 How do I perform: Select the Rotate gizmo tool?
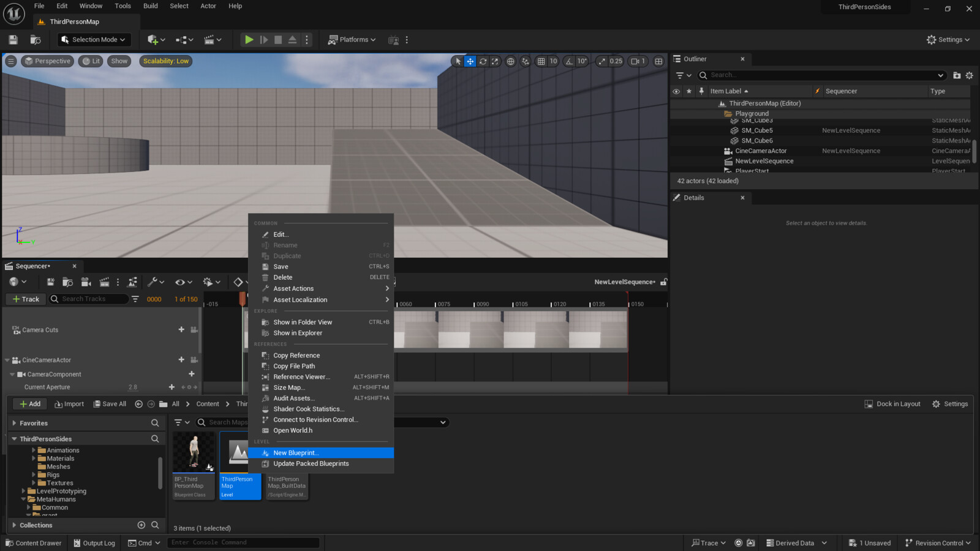point(483,61)
